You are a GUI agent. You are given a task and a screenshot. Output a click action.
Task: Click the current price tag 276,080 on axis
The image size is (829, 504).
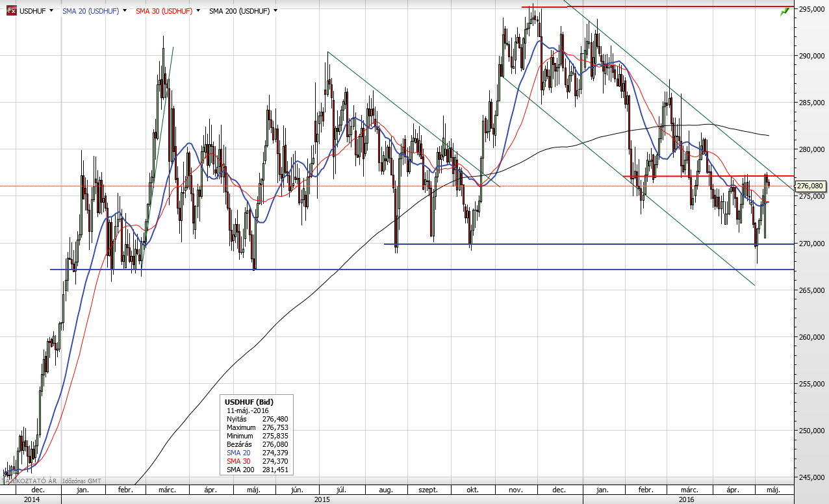click(x=810, y=186)
